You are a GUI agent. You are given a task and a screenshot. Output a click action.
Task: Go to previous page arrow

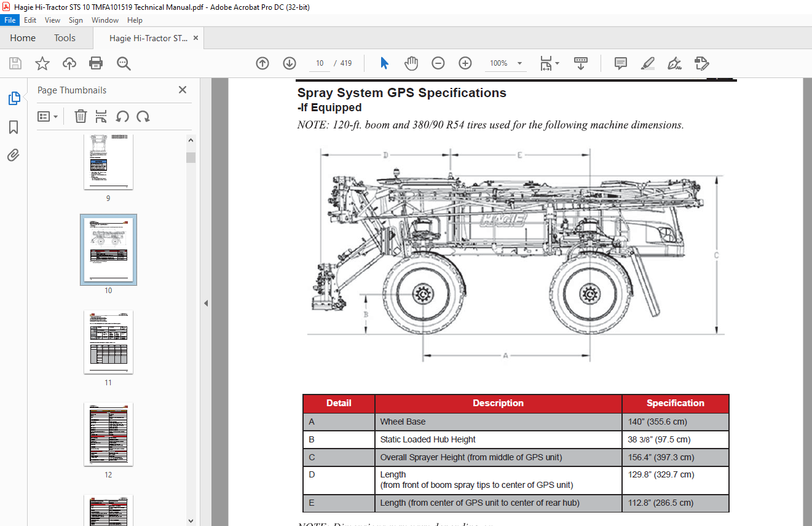(262, 63)
